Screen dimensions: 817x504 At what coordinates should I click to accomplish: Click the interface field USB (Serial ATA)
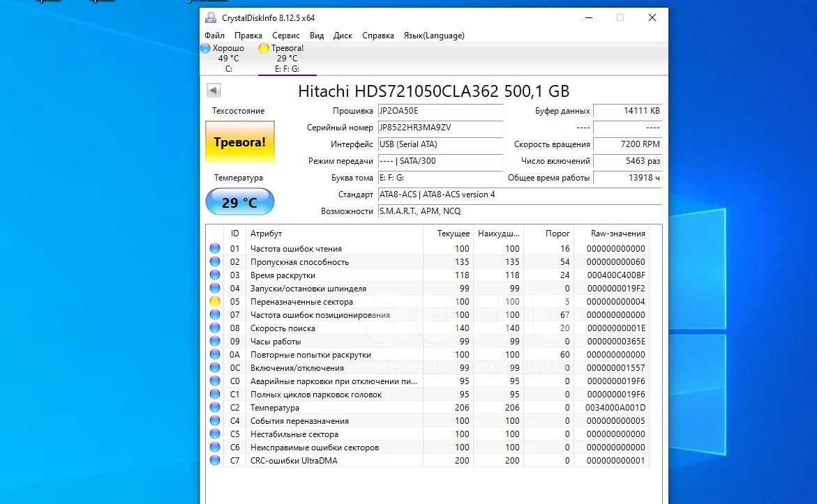click(440, 144)
